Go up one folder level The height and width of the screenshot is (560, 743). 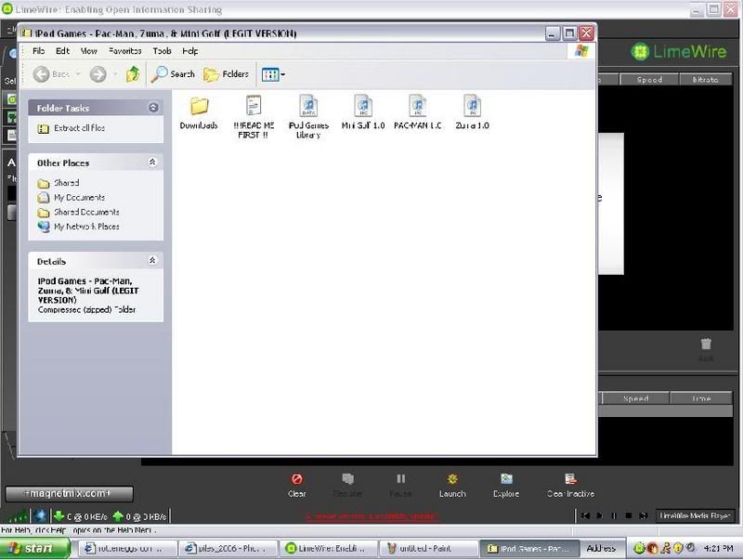pos(133,74)
